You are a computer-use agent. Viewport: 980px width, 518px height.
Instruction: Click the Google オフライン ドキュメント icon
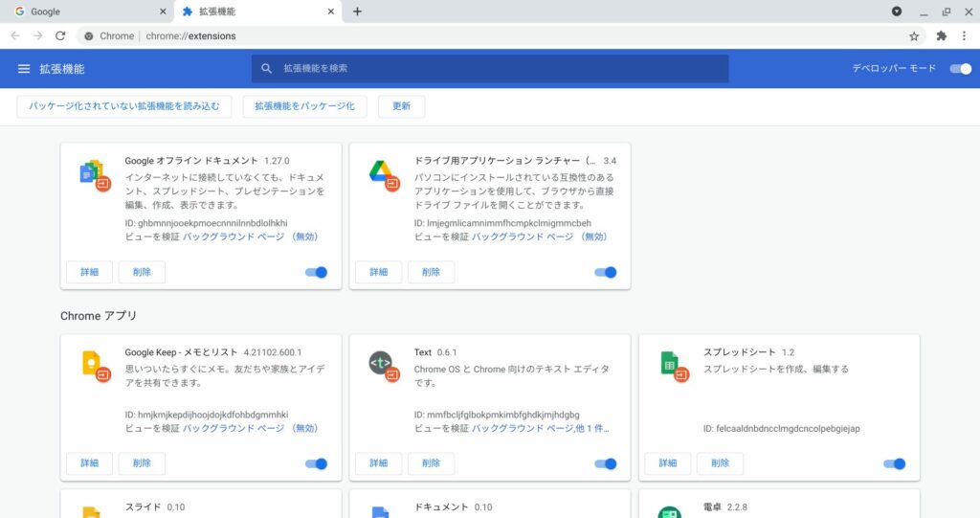[95, 175]
